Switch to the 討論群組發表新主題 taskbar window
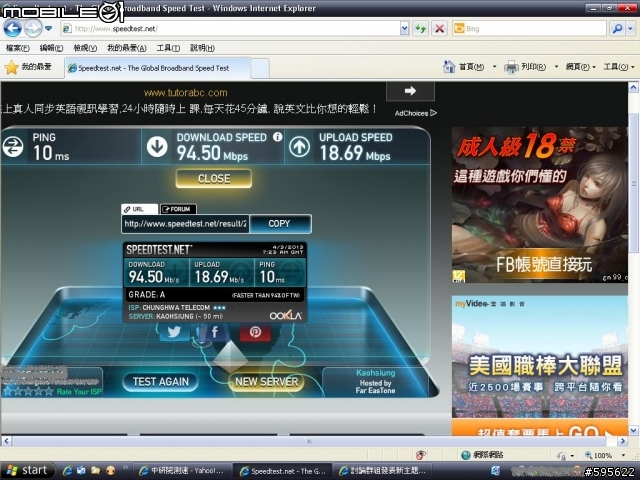Viewport: 640px width, 480px height. point(382,471)
